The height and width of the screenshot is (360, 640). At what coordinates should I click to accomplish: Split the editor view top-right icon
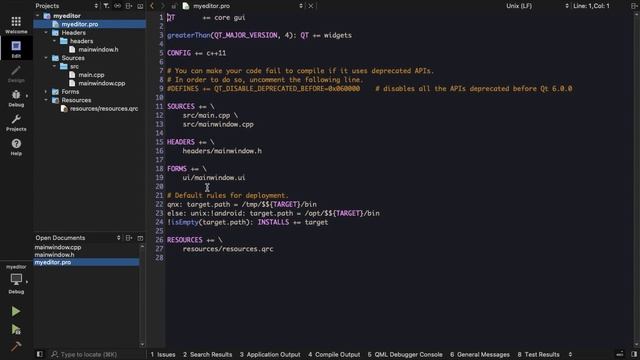click(x=634, y=6)
